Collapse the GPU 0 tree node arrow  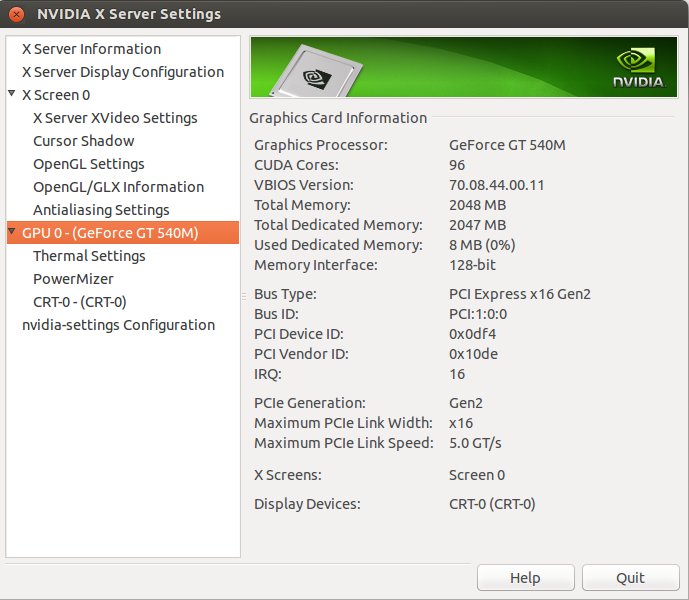coord(12,231)
